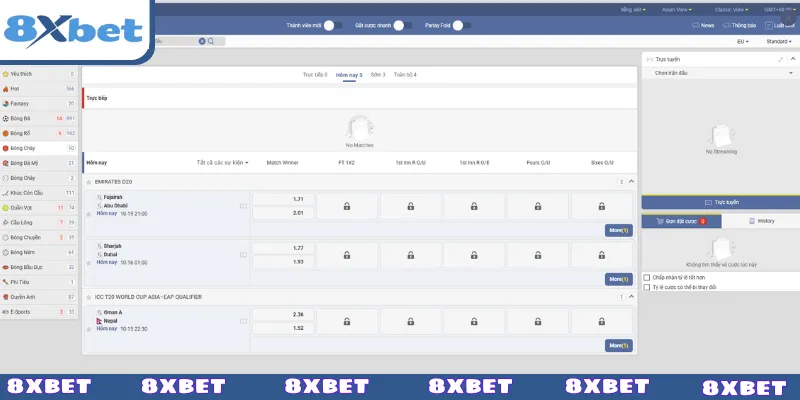Click the blue Trực tuyến streaming button
The height and width of the screenshot is (400, 800).
pyautogui.click(x=721, y=202)
